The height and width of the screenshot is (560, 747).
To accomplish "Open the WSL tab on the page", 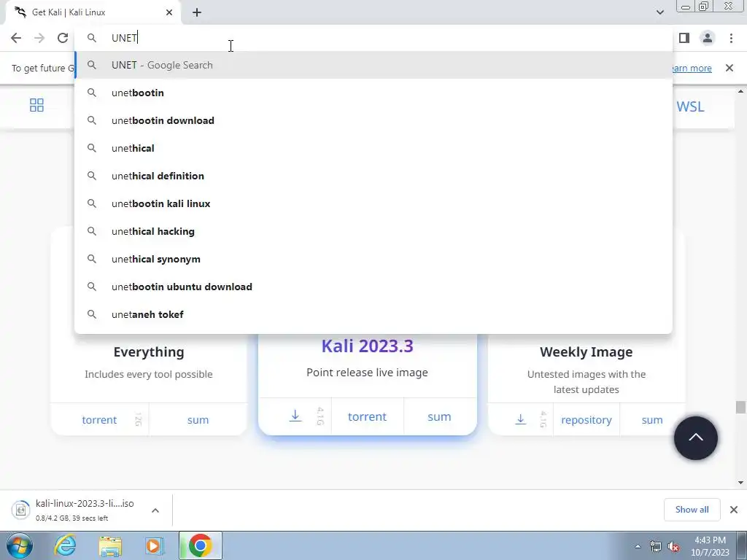I will [690, 106].
